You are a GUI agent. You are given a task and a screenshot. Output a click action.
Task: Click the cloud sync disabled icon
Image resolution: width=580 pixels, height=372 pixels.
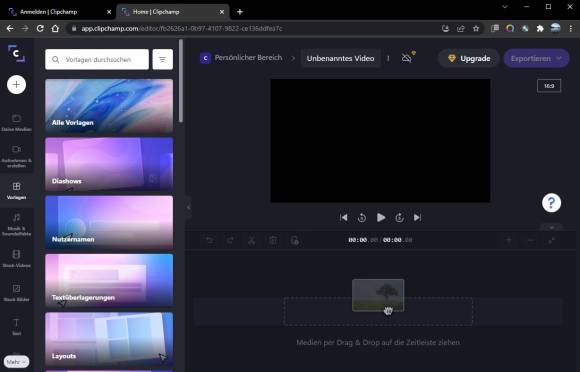point(407,58)
